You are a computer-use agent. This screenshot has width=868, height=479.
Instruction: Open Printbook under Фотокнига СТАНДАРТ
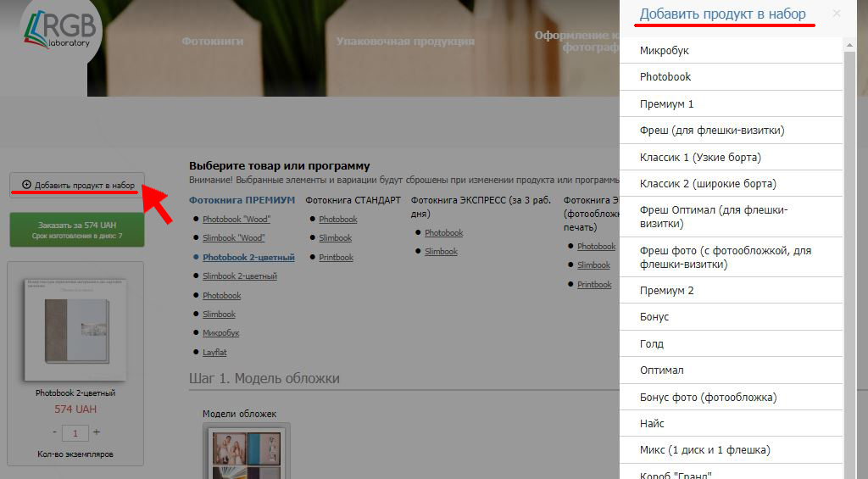click(x=336, y=258)
